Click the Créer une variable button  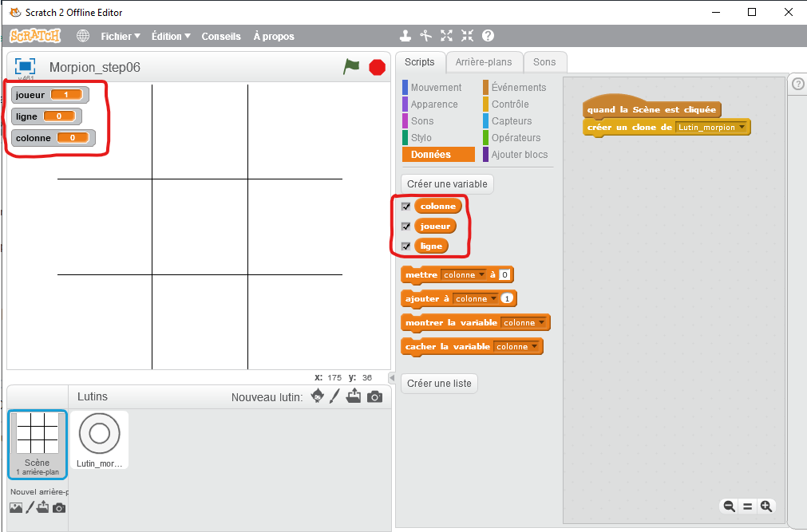pos(447,184)
